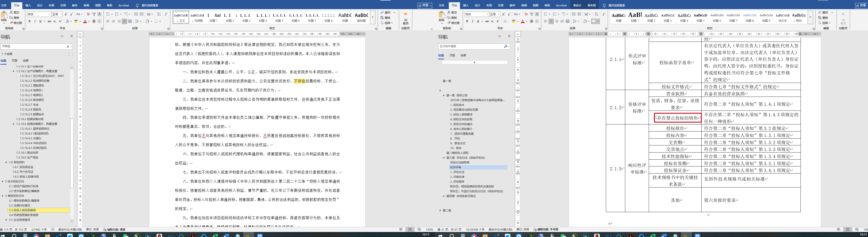Click the Cut scissors icon in left window

tap(11, 13)
